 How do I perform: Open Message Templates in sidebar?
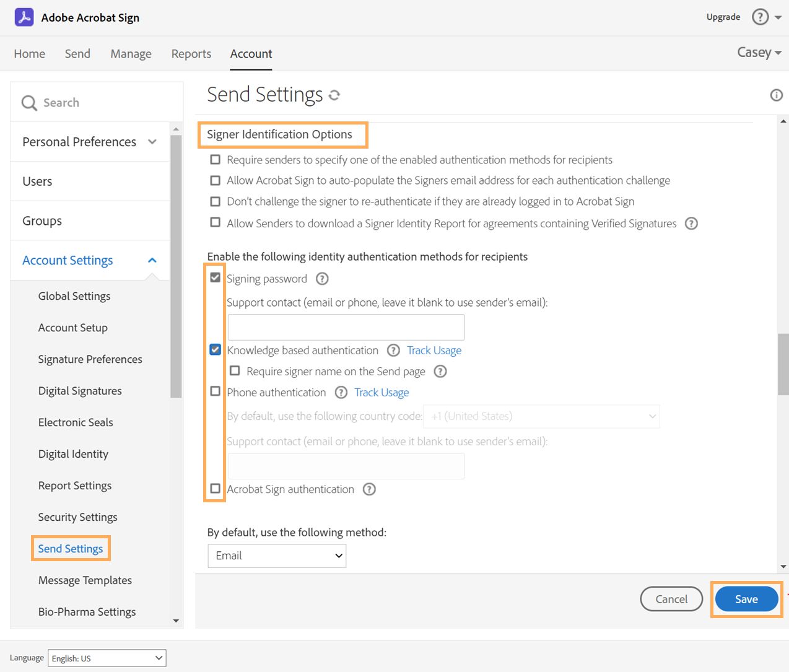click(x=85, y=580)
